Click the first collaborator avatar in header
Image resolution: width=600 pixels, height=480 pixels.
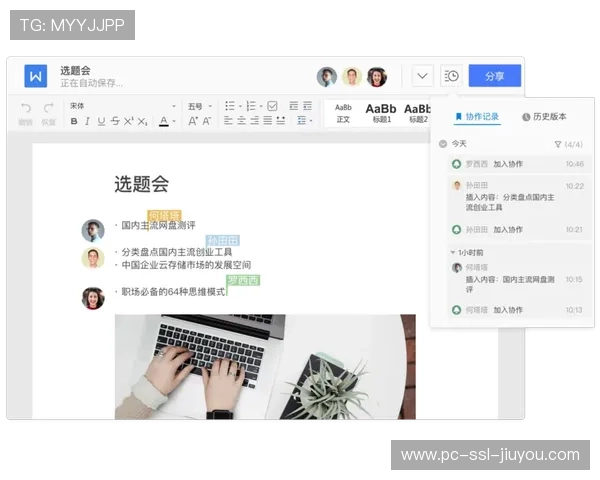click(x=326, y=77)
